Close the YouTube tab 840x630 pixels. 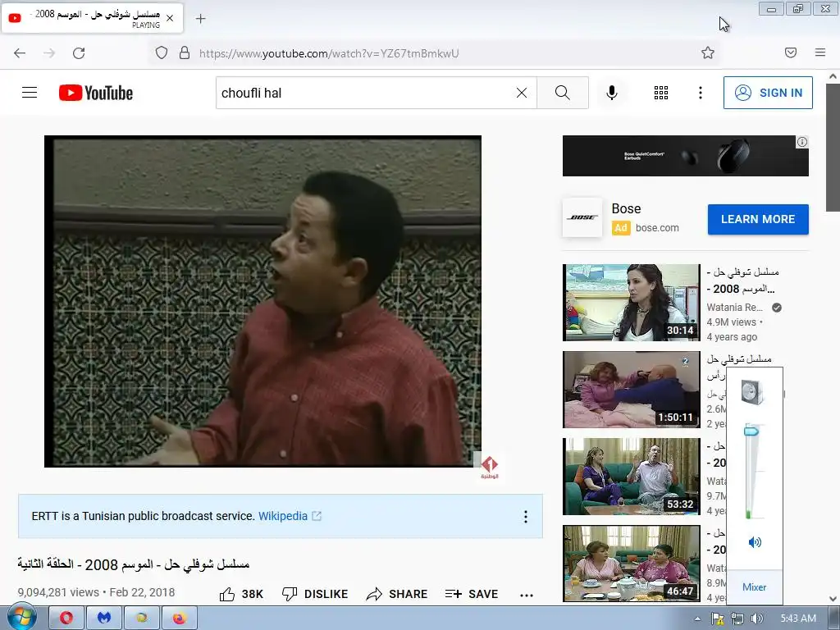point(170,18)
